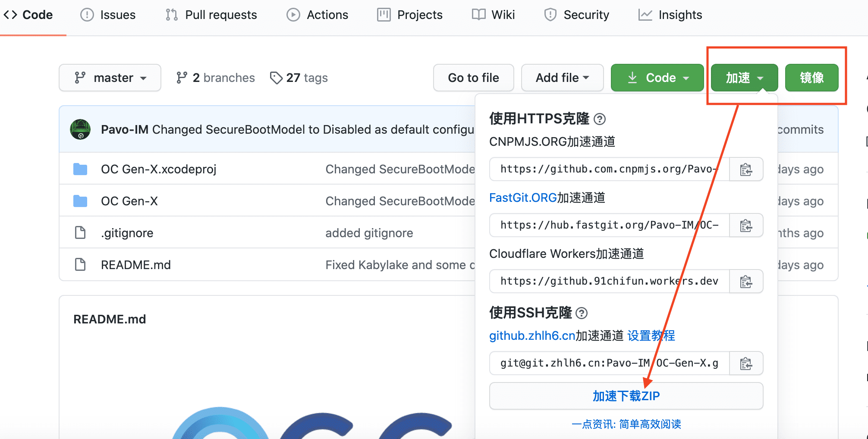Click the README.md heading in preview

point(110,319)
